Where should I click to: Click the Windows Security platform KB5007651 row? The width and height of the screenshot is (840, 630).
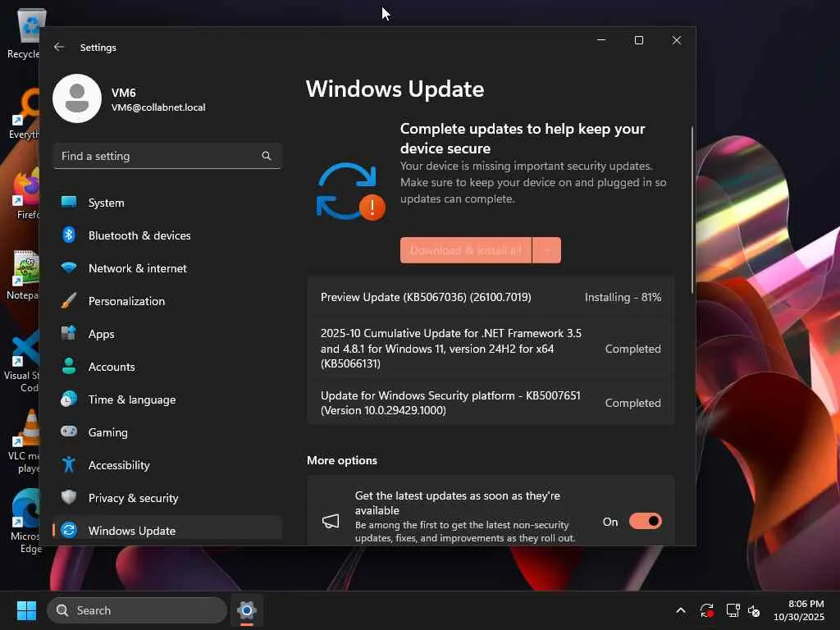click(491, 403)
